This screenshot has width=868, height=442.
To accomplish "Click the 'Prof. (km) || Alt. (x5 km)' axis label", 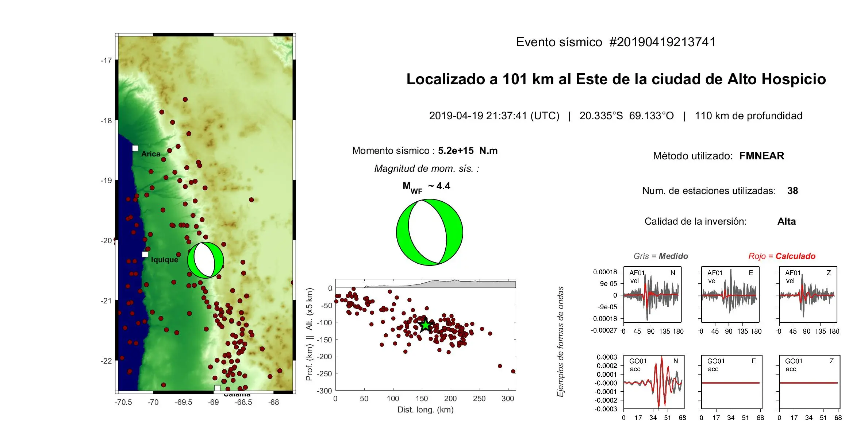I will click(x=310, y=334).
